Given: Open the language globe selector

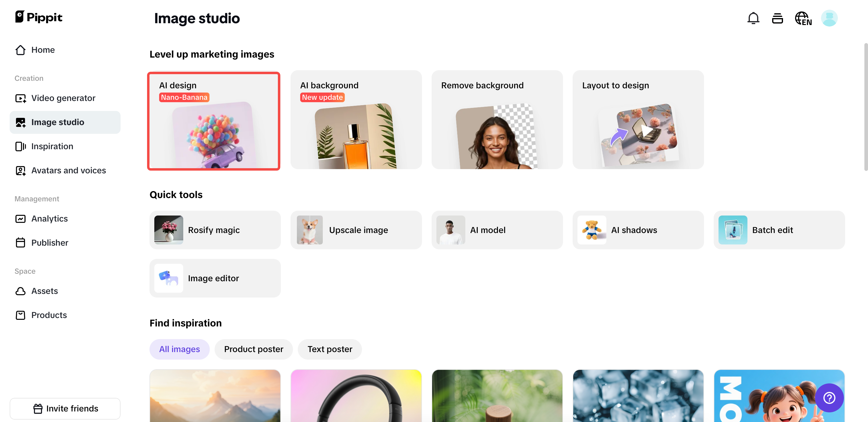Looking at the screenshot, I should pos(803,18).
